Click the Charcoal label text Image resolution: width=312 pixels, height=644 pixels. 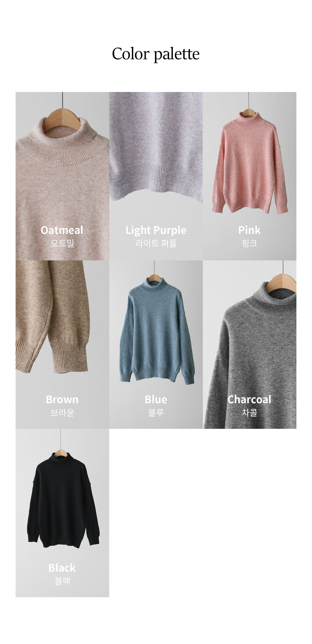[249, 399]
